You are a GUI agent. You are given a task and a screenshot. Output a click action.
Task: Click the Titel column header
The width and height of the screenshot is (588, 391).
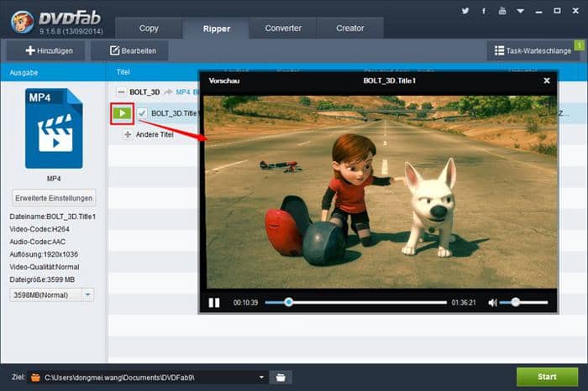(x=123, y=72)
